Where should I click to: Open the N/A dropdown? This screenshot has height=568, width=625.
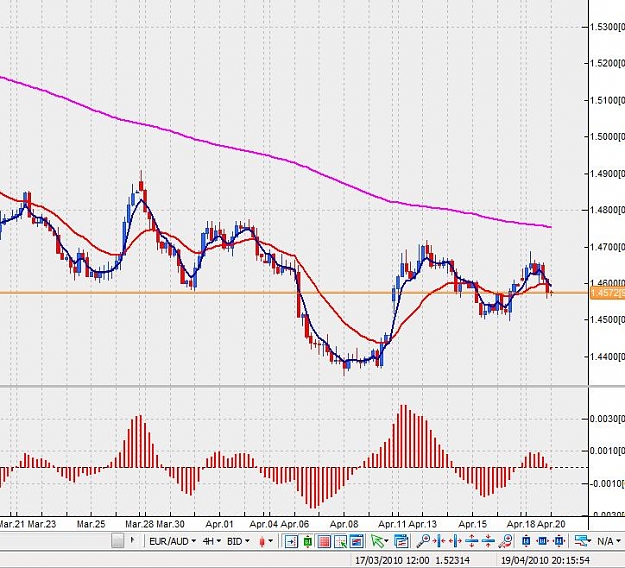click(608, 541)
